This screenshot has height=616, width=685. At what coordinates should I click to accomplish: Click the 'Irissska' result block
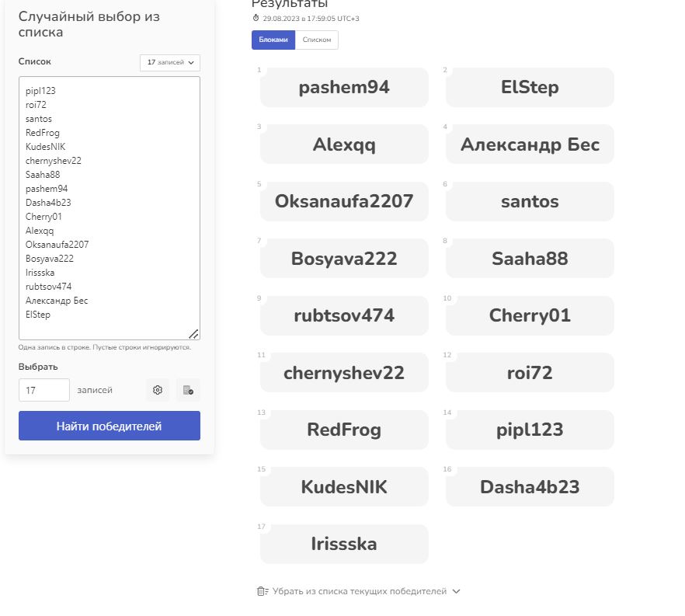[x=344, y=544]
